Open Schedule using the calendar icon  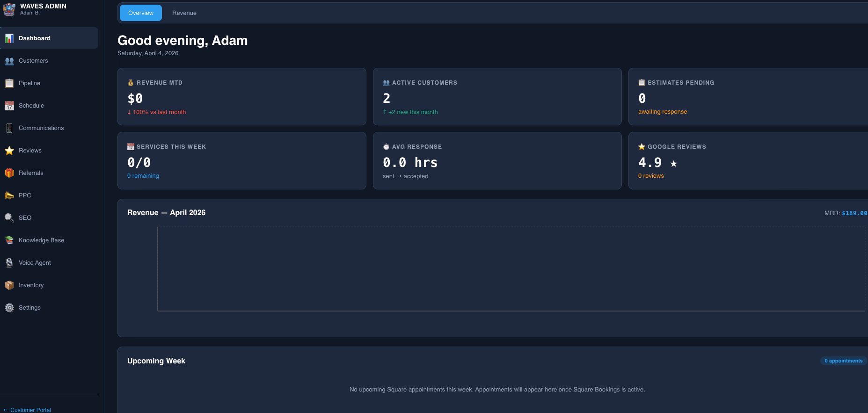pyautogui.click(x=9, y=106)
